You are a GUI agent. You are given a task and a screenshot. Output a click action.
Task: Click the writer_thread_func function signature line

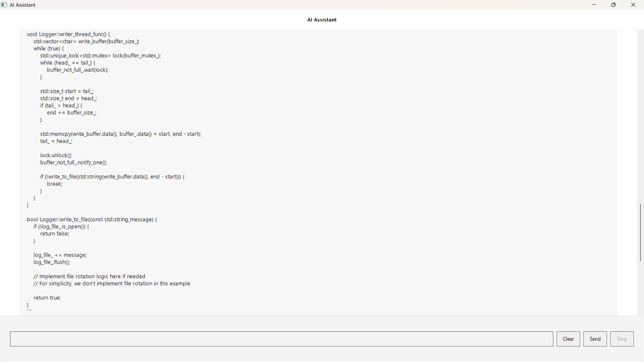click(x=68, y=34)
